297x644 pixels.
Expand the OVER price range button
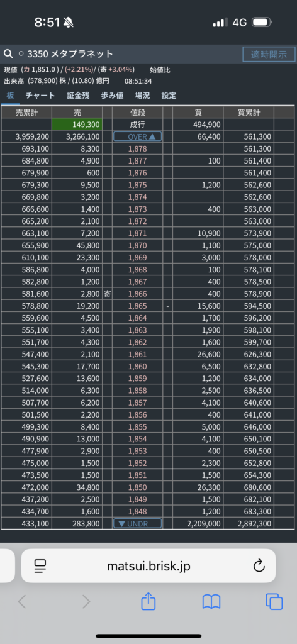138,136
